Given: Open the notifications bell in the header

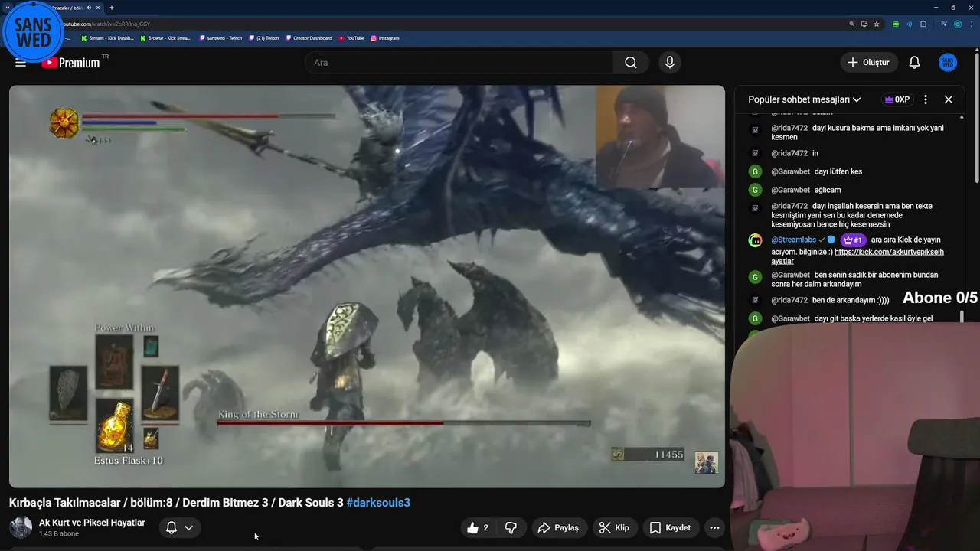Looking at the screenshot, I should (x=914, y=63).
